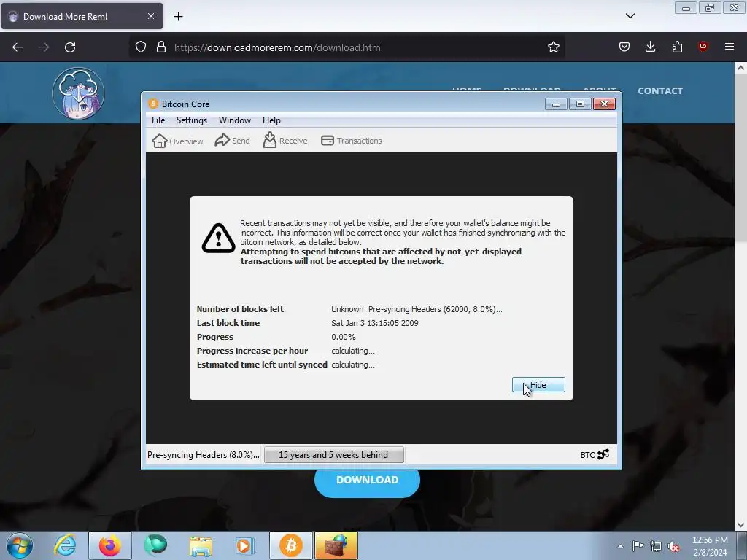Click the uBlock Origin extension icon

703,47
